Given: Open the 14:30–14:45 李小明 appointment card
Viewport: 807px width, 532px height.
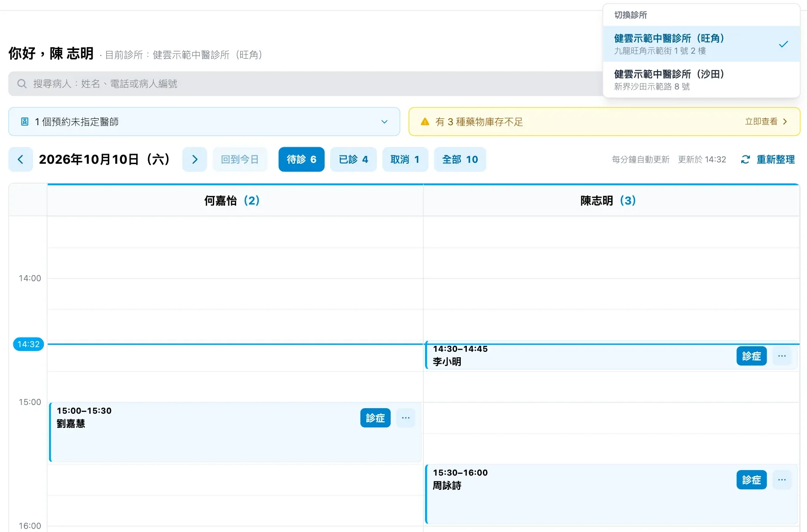Looking at the screenshot, I should coord(612,355).
